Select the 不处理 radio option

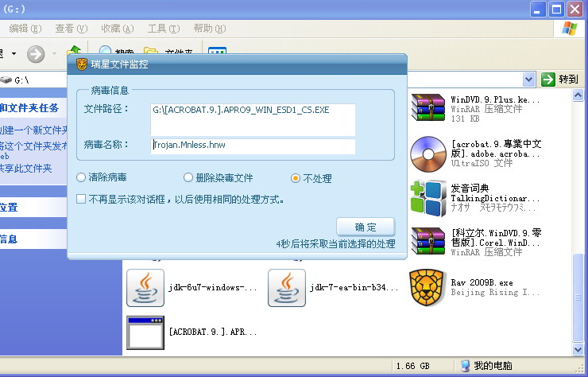click(296, 178)
